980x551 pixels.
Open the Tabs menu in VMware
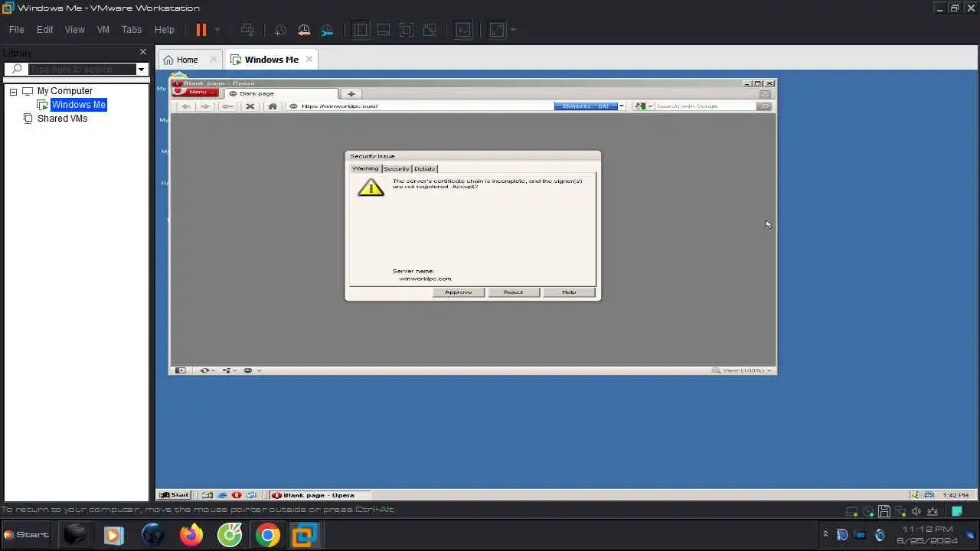(132, 30)
